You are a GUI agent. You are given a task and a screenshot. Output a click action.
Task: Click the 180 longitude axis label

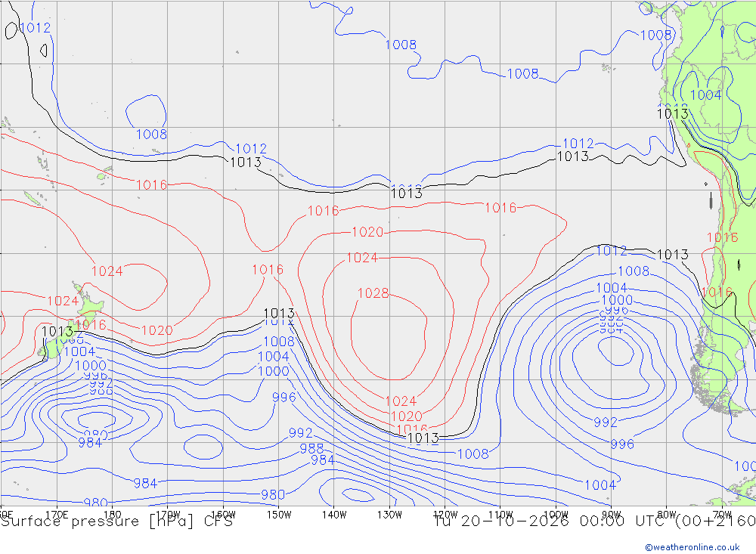point(112,515)
